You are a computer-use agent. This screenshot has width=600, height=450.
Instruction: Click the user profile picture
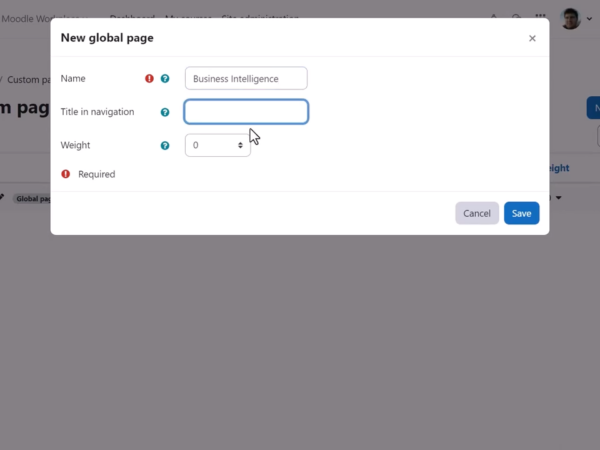[571, 18]
